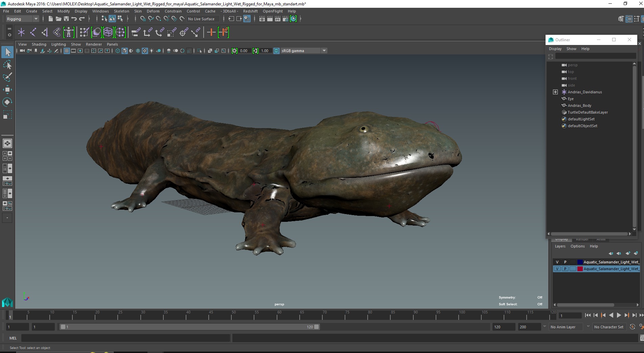
Task: Open the Shading panel menu
Action: [x=39, y=44]
